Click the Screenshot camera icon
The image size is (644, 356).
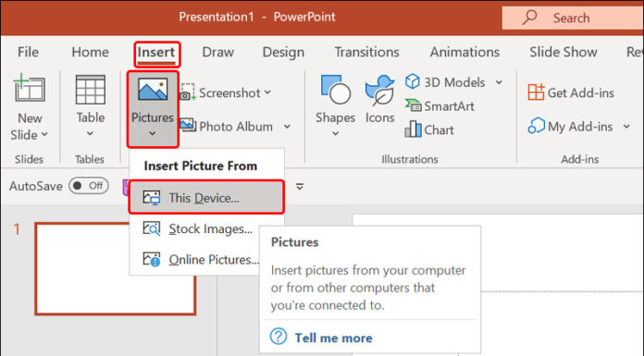(188, 92)
